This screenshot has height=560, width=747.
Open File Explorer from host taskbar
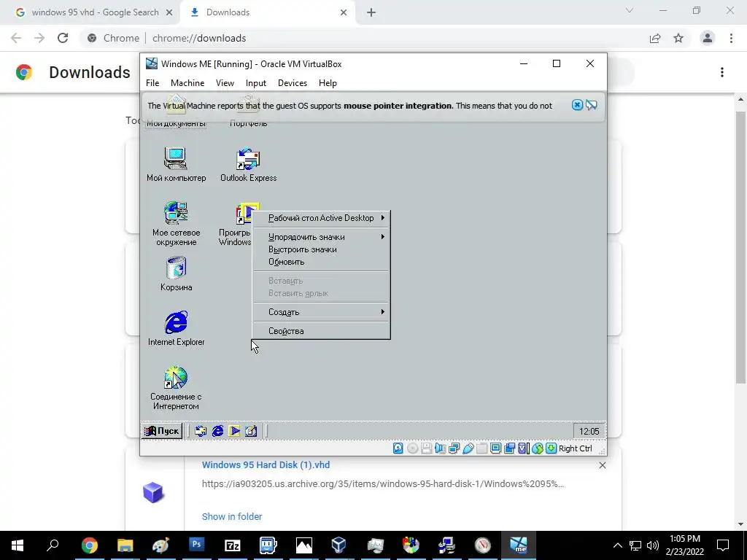(125, 545)
